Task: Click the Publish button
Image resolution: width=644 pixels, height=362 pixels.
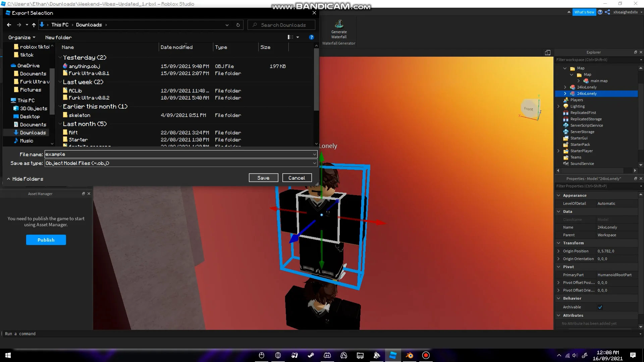Action: pos(46,240)
